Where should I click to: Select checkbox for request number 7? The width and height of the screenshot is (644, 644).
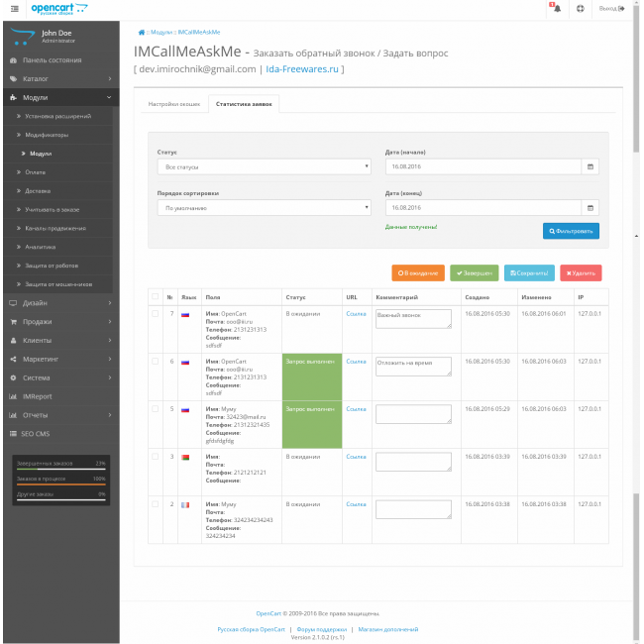[154, 313]
